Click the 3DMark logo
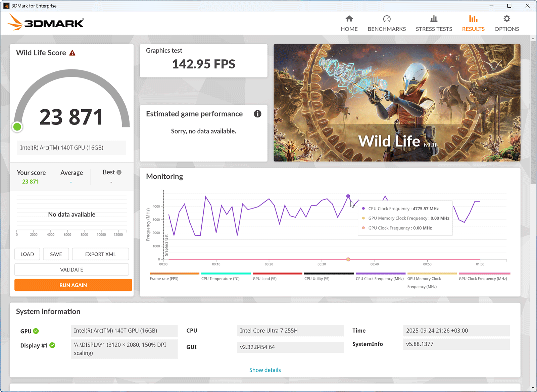Viewport: 537px width, 392px height. tap(46, 22)
